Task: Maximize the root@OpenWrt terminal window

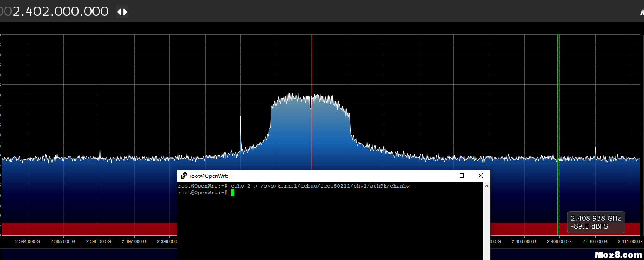Action: 462,176
